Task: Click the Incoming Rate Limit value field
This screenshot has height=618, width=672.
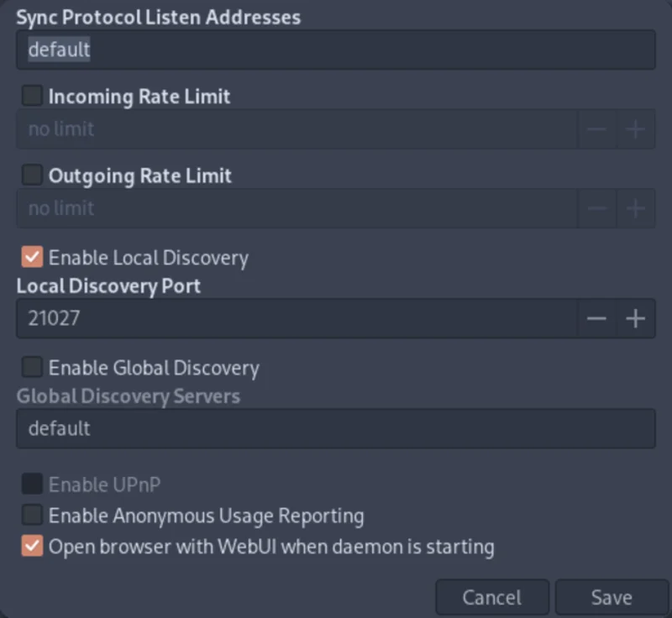Action: [x=297, y=129]
